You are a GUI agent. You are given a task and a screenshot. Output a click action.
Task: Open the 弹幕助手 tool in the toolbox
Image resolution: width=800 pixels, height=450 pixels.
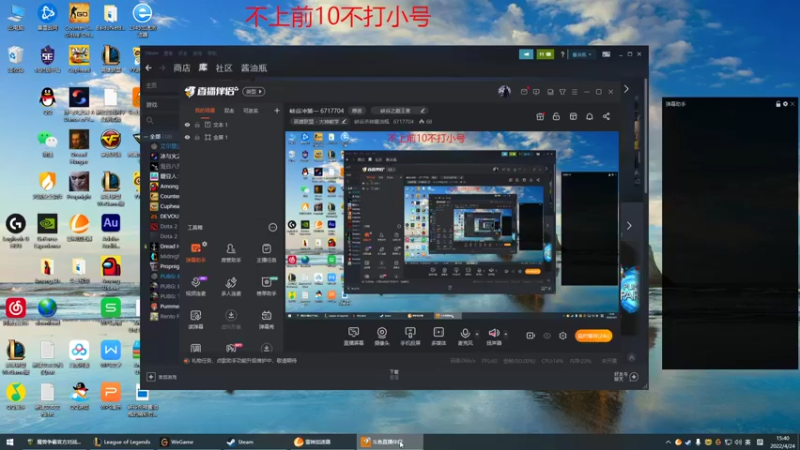[x=196, y=252]
